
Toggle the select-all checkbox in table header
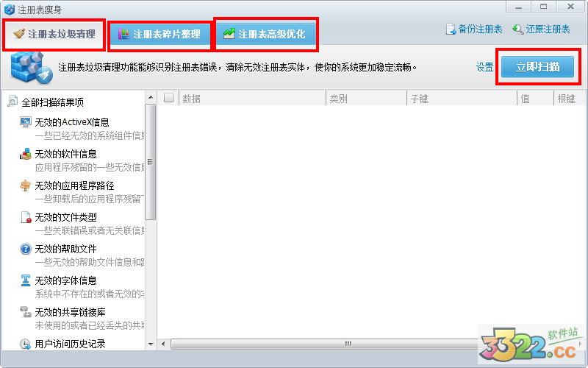pyautogui.click(x=169, y=98)
